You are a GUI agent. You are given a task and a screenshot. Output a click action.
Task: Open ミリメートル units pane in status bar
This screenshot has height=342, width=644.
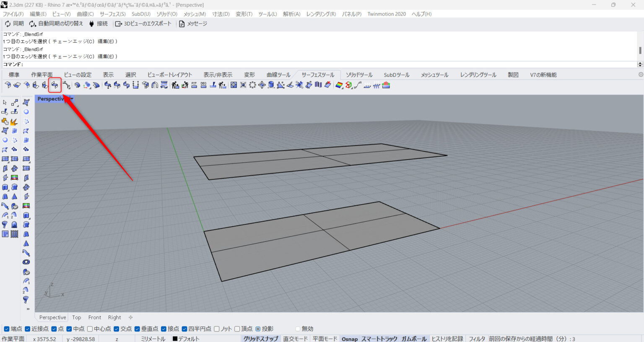pyautogui.click(x=153, y=339)
